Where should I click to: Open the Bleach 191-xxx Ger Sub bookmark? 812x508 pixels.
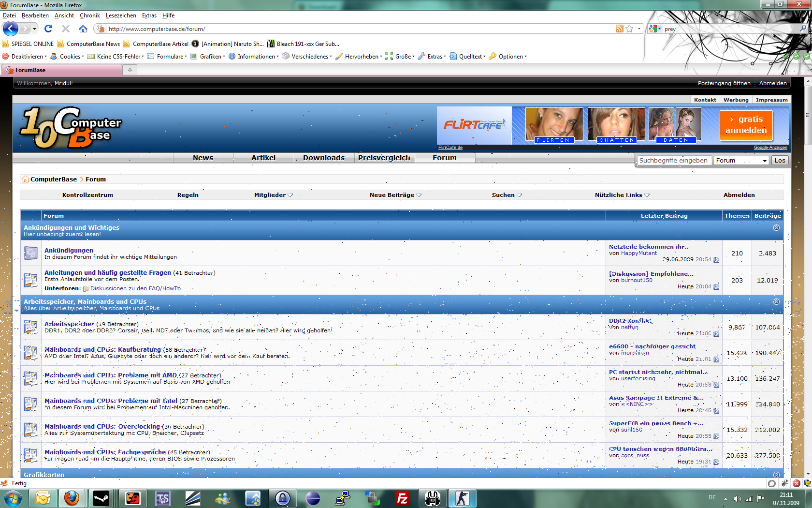point(303,44)
